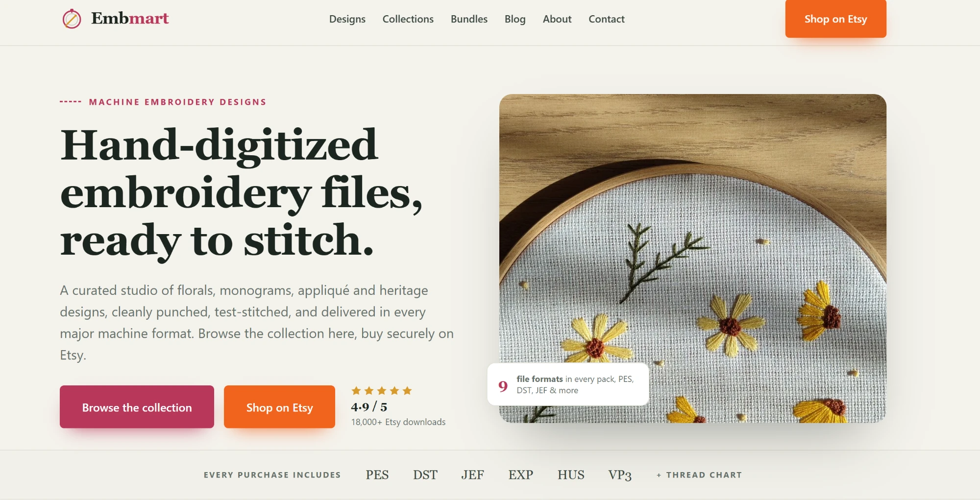Click the Embmart hoop logo icon

coord(72,19)
